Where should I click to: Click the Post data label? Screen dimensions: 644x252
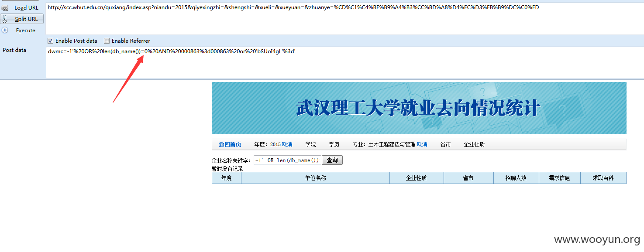click(14, 50)
